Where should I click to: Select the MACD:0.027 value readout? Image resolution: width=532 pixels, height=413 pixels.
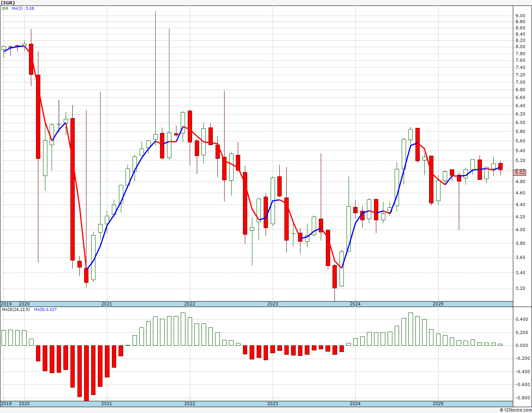[45, 309]
